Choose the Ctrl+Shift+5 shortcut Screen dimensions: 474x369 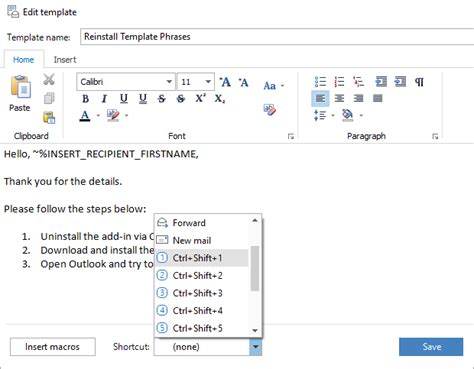point(202,328)
